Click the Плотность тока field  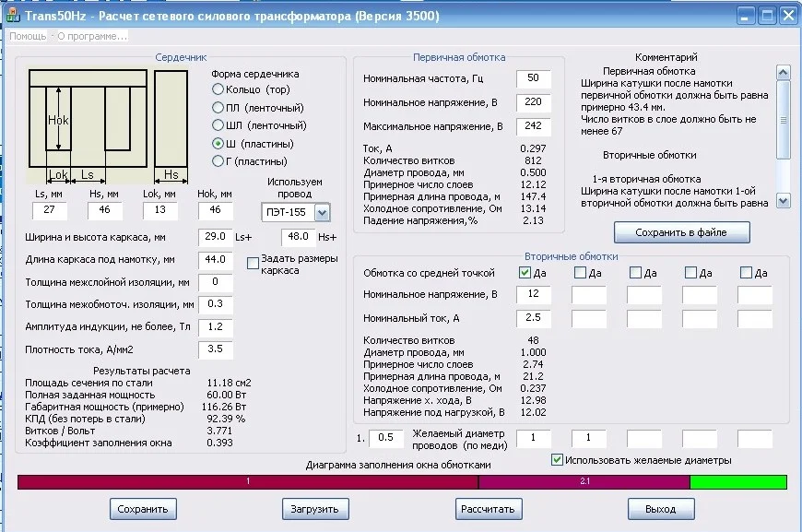click(216, 349)
